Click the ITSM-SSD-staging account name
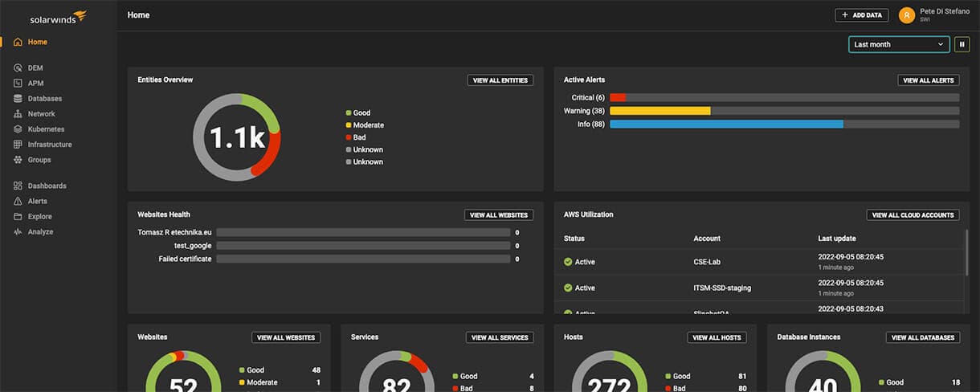The image size is (980, 392). click(x=722, y=288)
